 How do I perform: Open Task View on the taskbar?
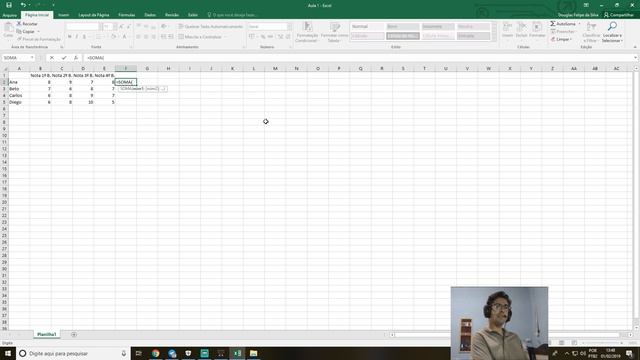point(138,353)
